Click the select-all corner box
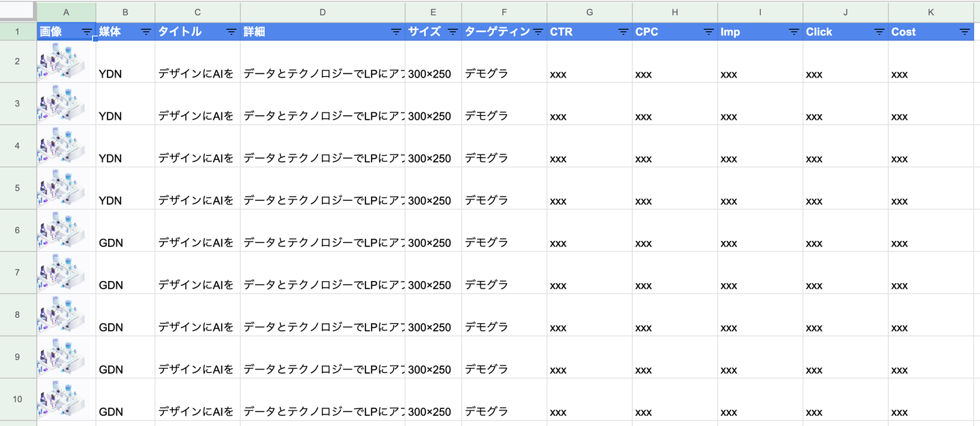The height and width of the screenshot is (426, 980). (x=18, y=12)
